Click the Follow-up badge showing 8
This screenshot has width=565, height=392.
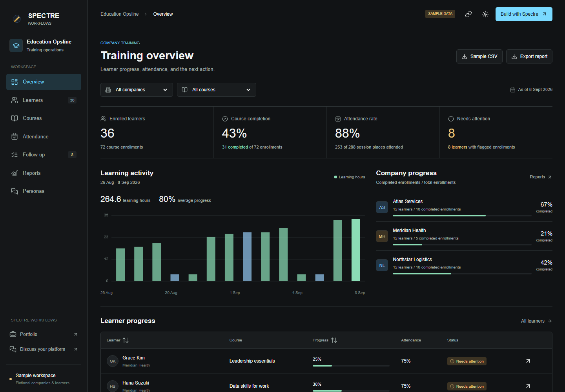[x=72, y=155]
